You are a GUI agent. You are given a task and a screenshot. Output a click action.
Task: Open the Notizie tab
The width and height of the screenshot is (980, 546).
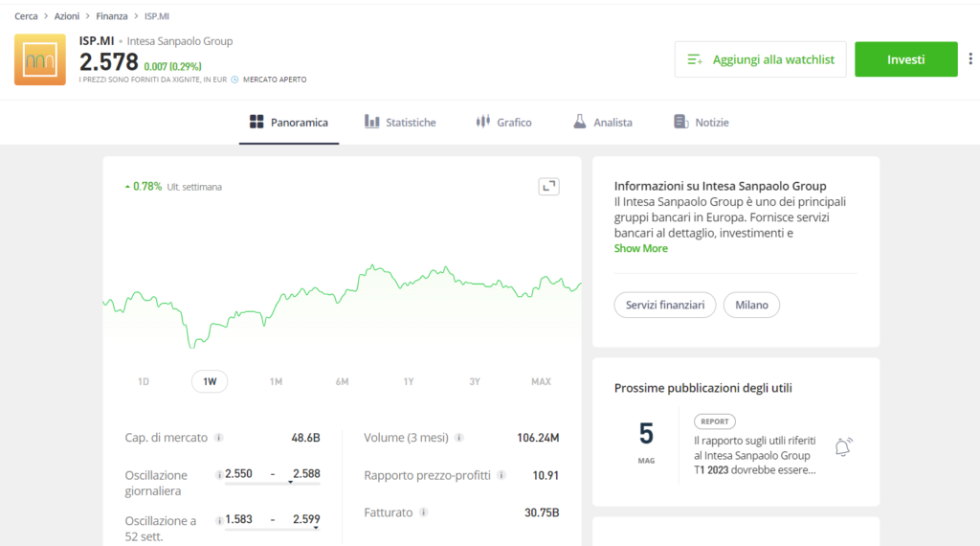702,122
